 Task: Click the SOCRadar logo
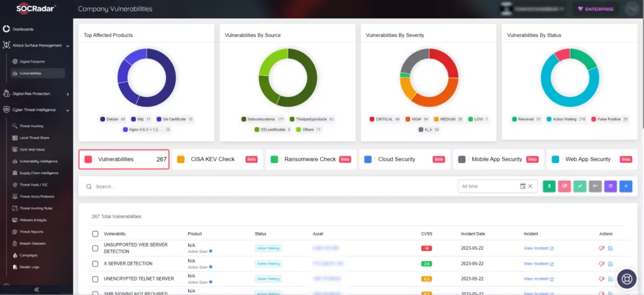tap(36, 9)
